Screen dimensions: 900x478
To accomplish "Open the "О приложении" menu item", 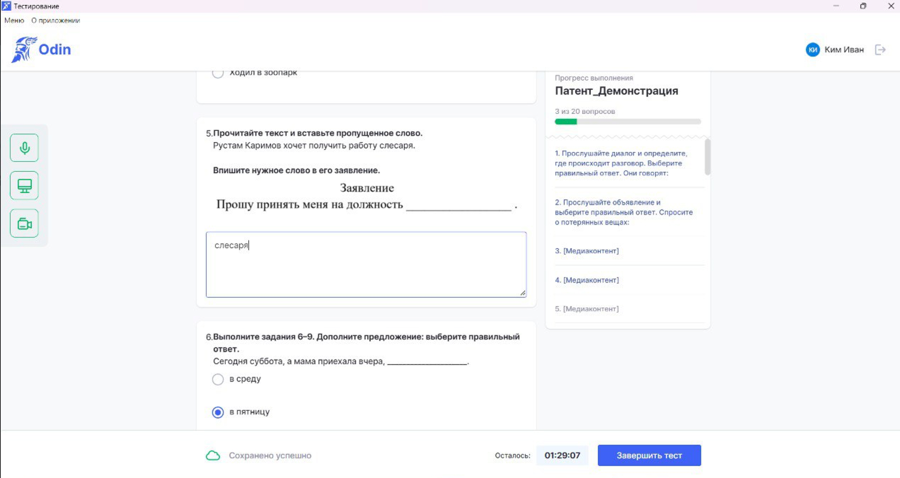I will [55, 20].
